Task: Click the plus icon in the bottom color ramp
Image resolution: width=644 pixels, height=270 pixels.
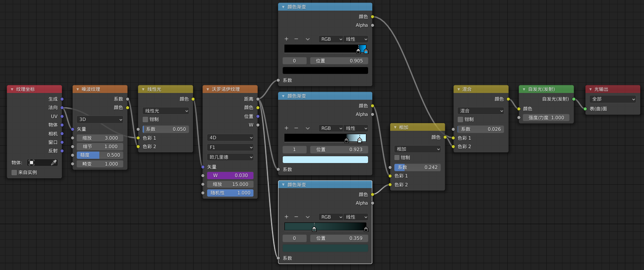Action: [x=287, y=217]
